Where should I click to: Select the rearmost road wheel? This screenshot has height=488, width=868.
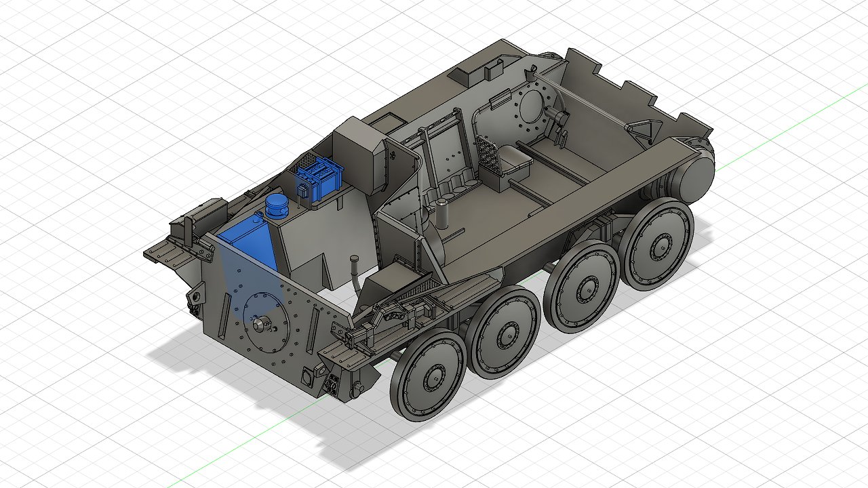657,245
